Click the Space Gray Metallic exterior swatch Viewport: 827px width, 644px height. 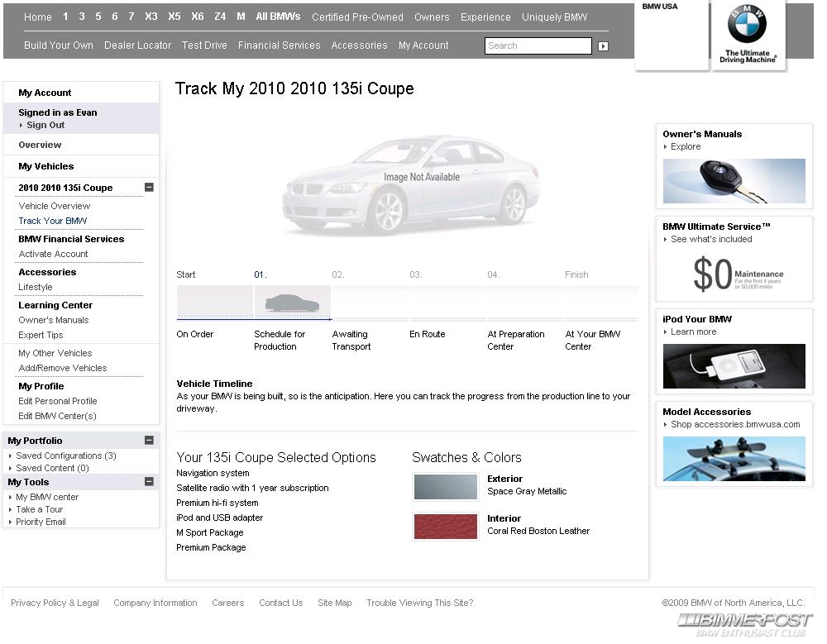point(445,487)
